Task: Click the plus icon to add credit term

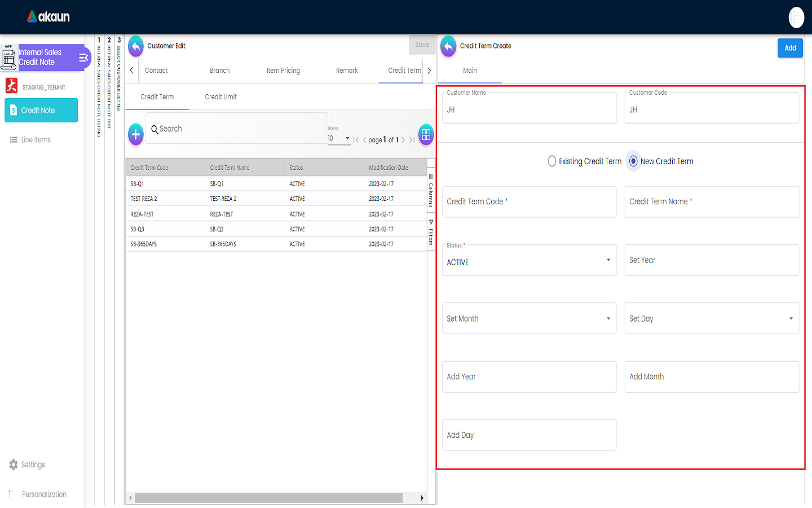Action: [x=136, y=135]
